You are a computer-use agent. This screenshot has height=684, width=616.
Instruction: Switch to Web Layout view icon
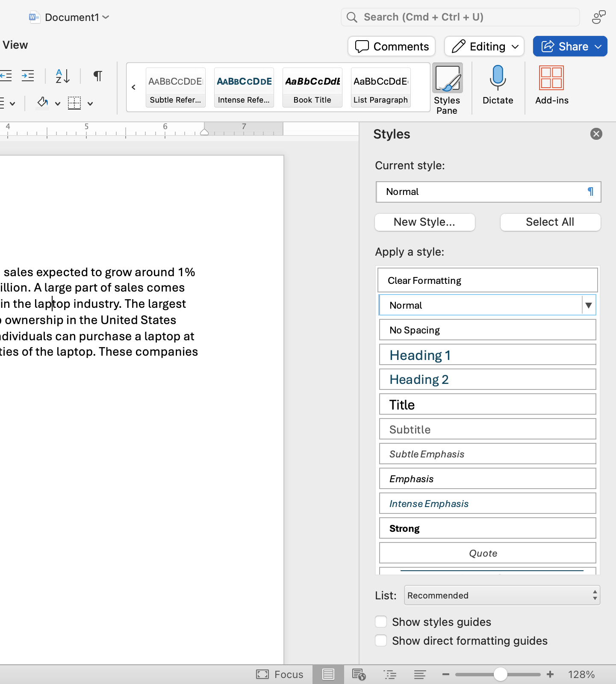click(359, 675)
